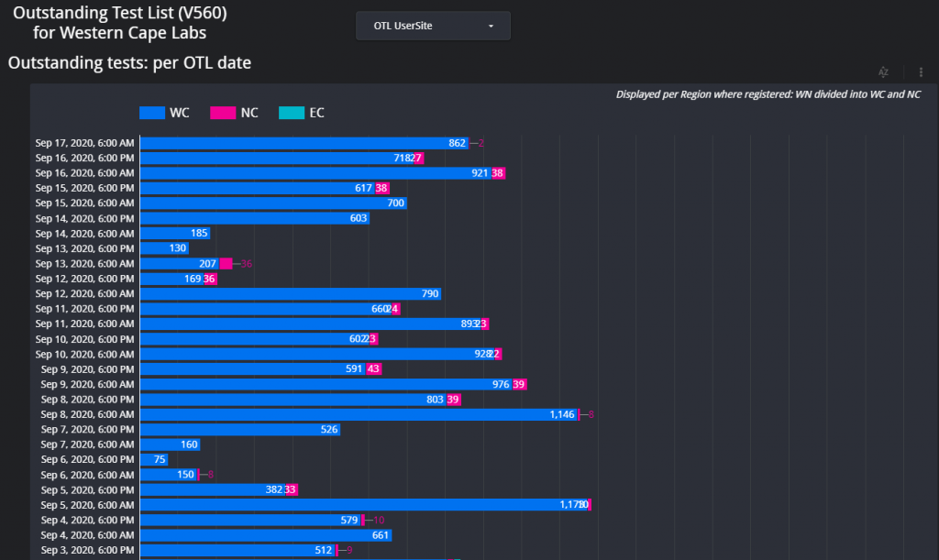This screenshot has height=560, width=939.
Task: Click the Sep 14, 2020, 6:00 PM axis label
Action: 85,218
